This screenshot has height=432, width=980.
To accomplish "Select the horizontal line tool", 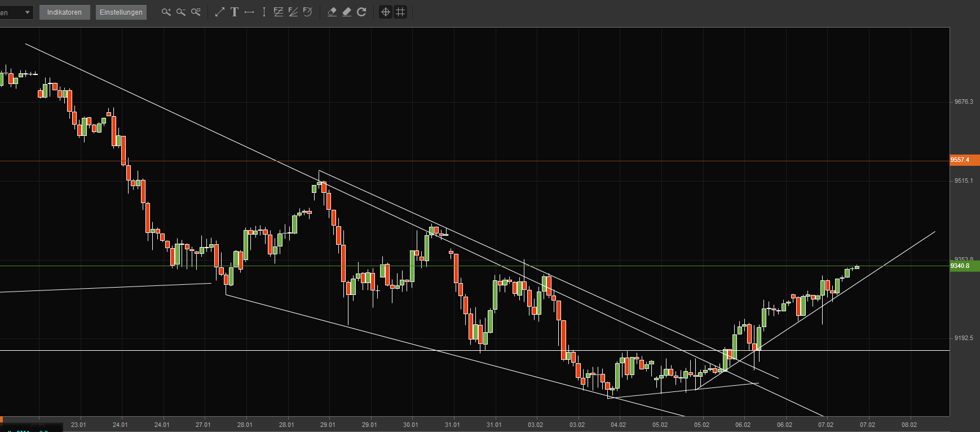I will coord(249,12).
